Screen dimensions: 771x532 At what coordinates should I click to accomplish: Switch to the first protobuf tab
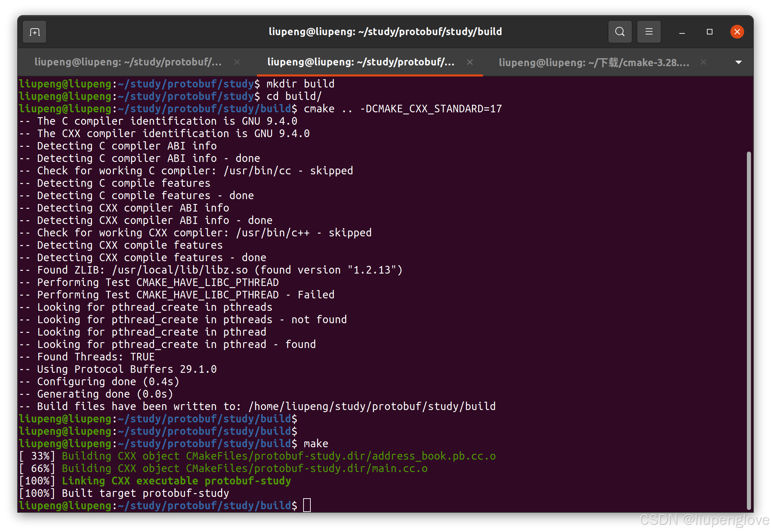(x=128, y=62)
